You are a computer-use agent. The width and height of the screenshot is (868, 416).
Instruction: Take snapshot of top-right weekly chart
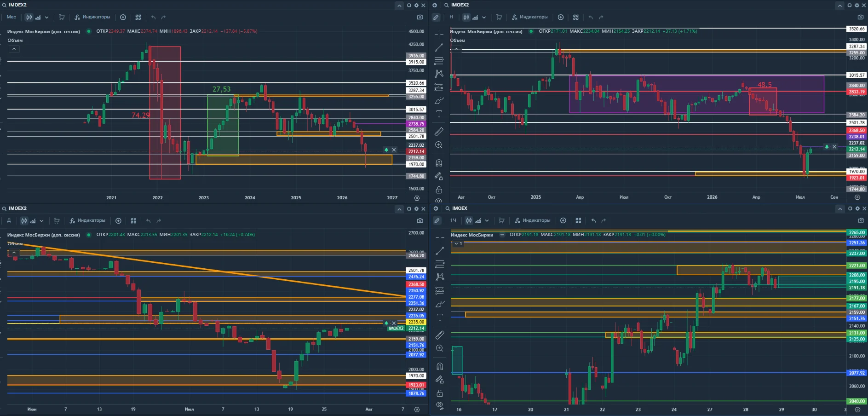(861, 17)
